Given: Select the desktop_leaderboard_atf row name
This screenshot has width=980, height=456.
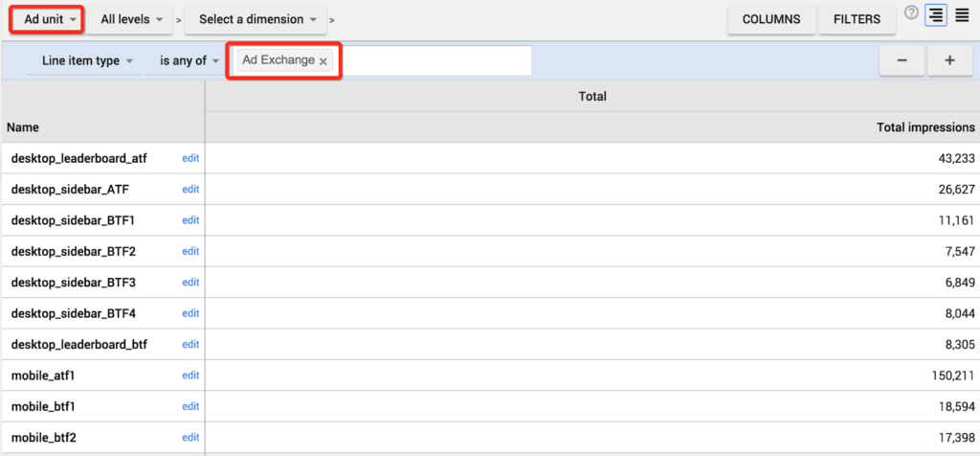Looking at the screenshot, I should 79,158.
